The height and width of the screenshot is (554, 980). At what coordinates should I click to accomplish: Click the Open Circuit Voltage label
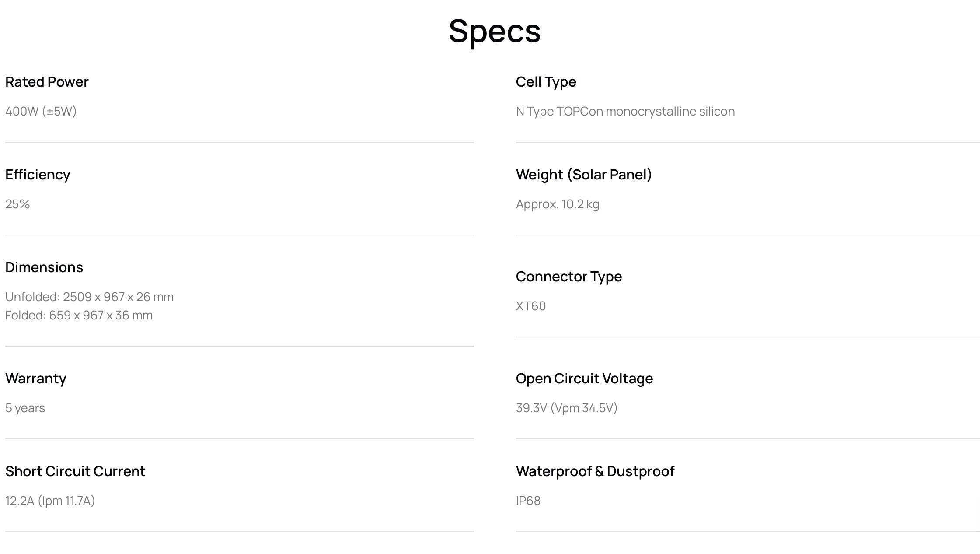pyautogui.click(x=584, y=379)
